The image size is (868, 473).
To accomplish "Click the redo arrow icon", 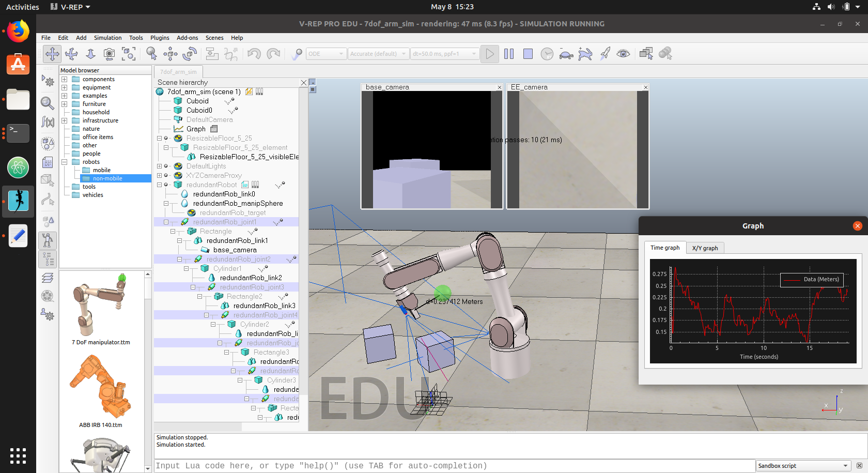I will click(x=273, y=54).
